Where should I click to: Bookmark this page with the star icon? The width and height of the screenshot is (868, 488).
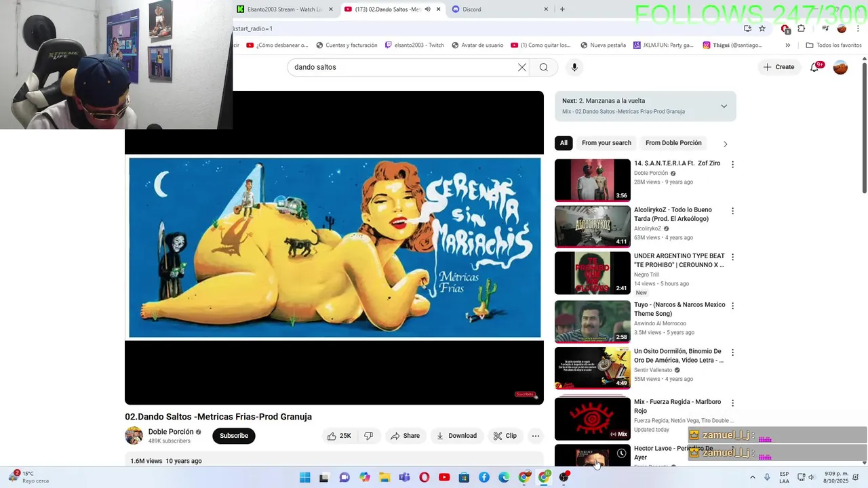click(x=762, y=28)
